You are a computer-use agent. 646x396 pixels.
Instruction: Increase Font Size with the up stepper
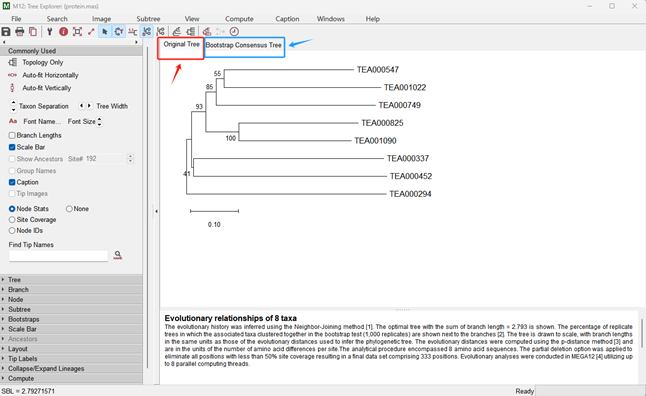pyautogui.click(x=99, y=119)
